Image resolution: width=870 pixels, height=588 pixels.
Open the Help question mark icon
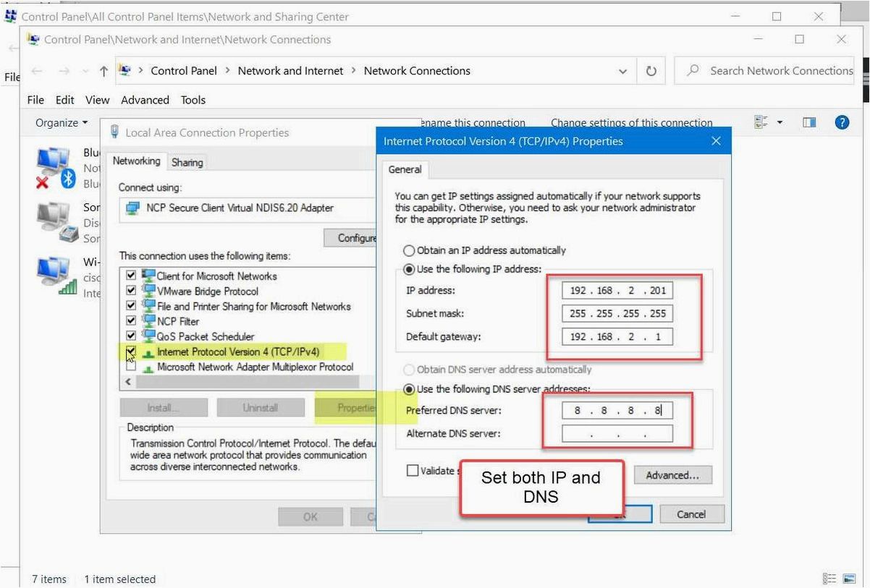[842, 123]
